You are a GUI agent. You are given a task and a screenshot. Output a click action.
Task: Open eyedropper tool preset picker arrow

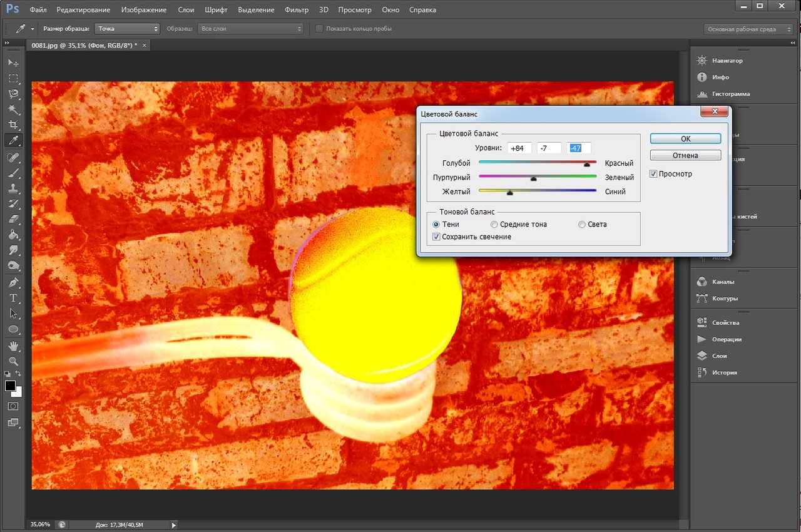33,29
